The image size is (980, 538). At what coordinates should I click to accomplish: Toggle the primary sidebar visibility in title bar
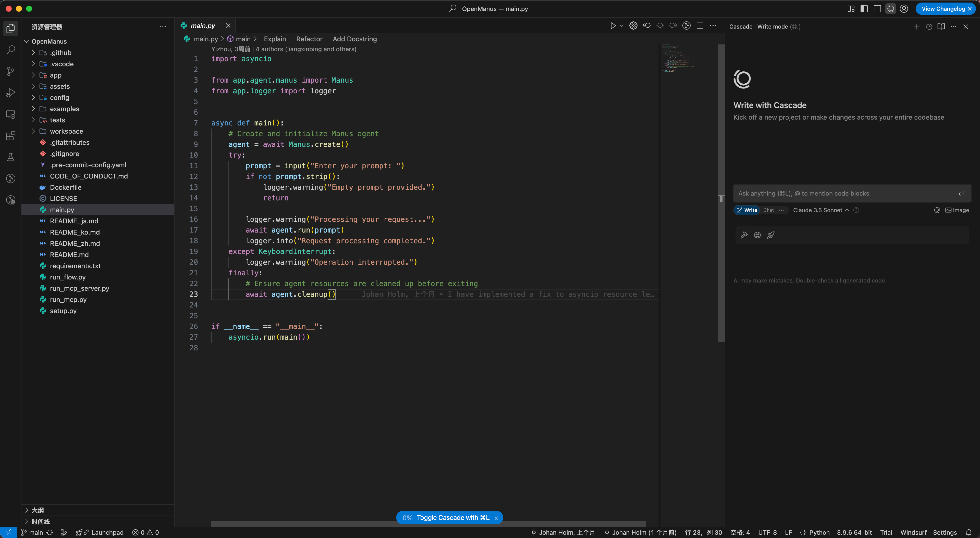tap(864, 9)
